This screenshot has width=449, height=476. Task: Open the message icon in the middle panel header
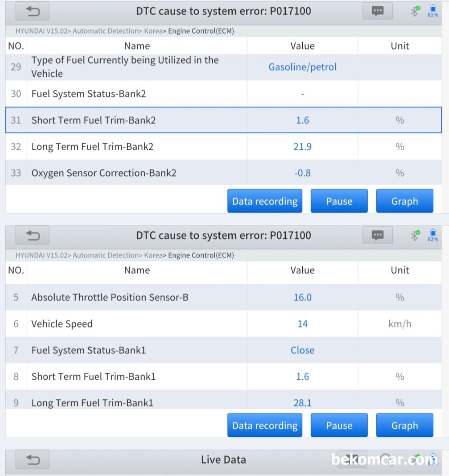pyautogui.click(x=378, y=235)
